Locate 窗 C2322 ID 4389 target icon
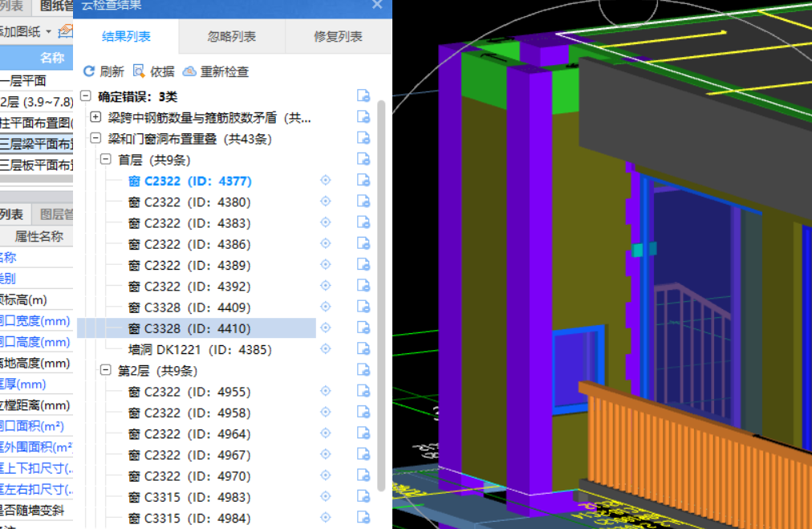Screen dimensions: 812x529 coord(325,265)
